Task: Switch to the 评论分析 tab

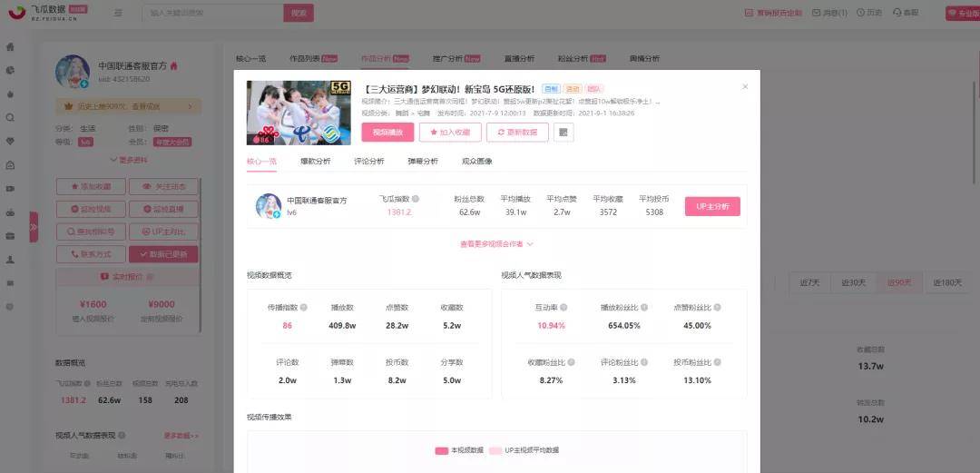Action: [x=368, y=161]
